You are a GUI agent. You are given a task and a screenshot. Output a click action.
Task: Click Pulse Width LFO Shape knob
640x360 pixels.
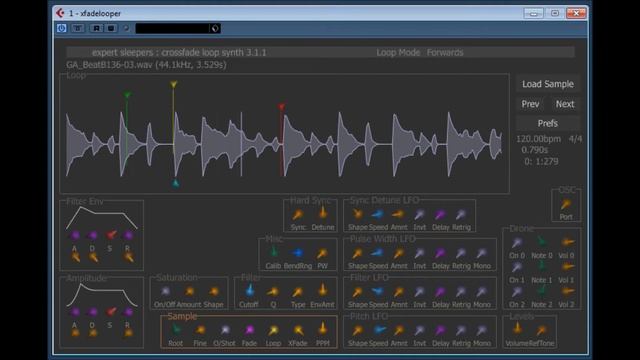[x=358, y=253]
